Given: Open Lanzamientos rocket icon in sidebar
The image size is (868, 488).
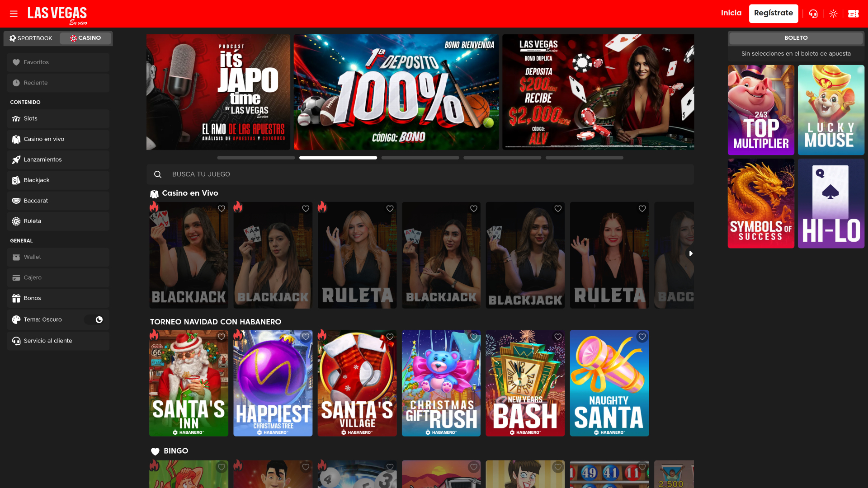Looking at the screenshot, I should (x=16, y=160).
